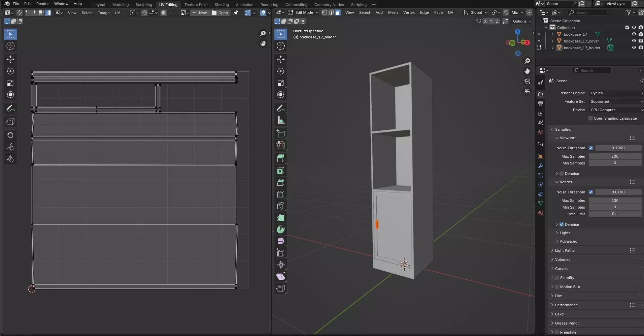644x336 pixels.
Task: Select the Move tool in UV editor toolbar
Action: 10,59
